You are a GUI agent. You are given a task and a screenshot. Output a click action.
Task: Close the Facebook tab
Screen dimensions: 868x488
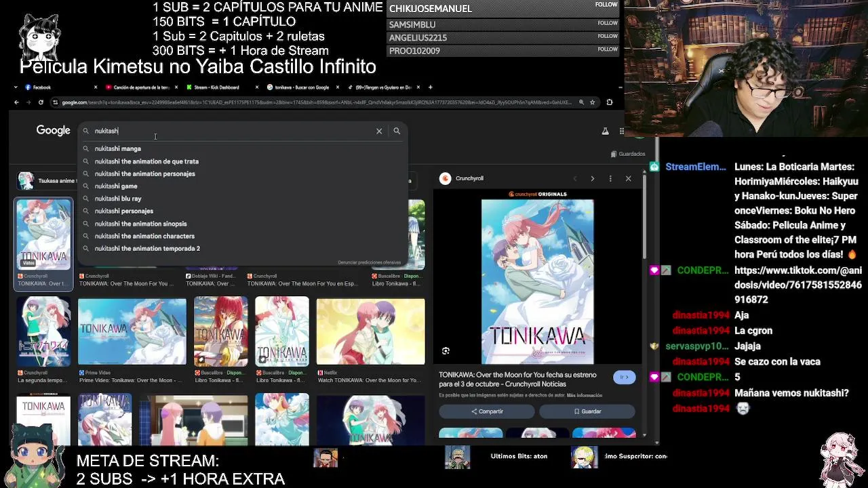(96, 87)
